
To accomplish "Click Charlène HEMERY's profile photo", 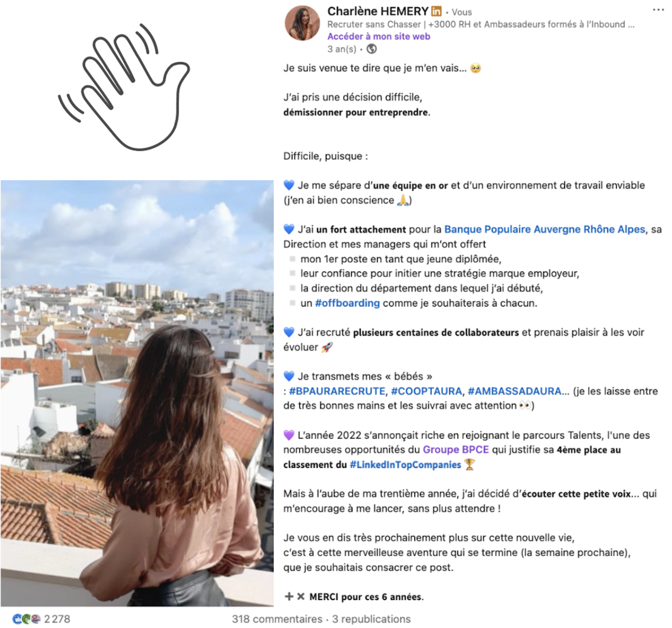I will [302, 23].
